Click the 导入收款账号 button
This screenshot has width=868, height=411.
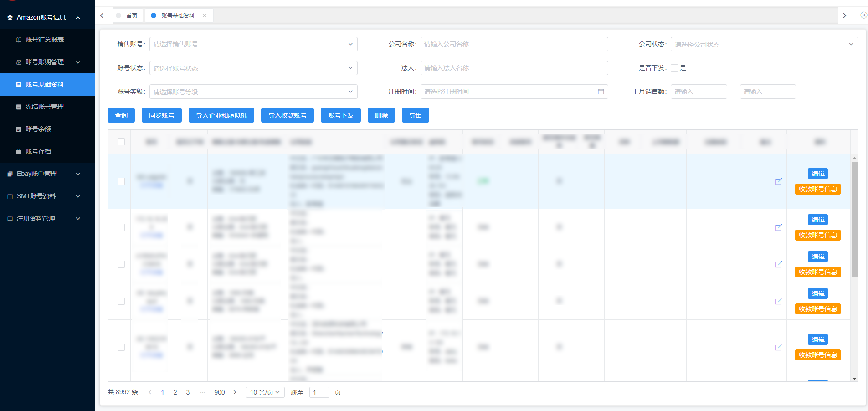[287, 115]
